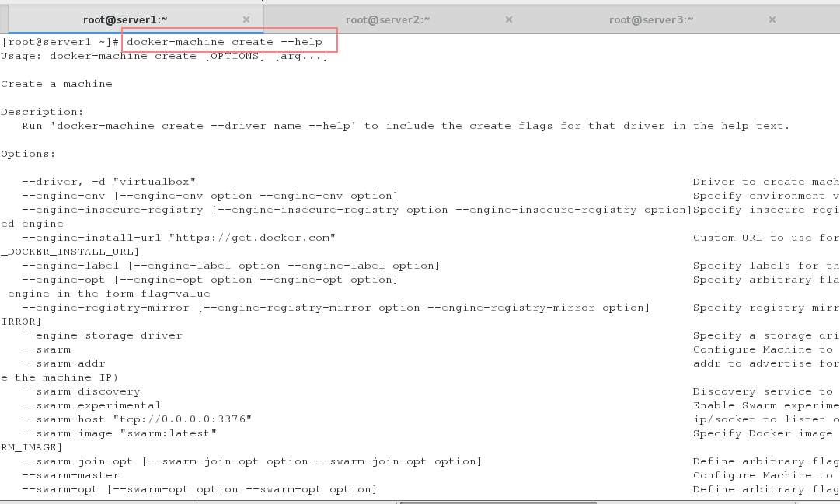The height and width of the screenshot is (504, 840).
Task: Close the root@server3 tab
Action: 772,20
